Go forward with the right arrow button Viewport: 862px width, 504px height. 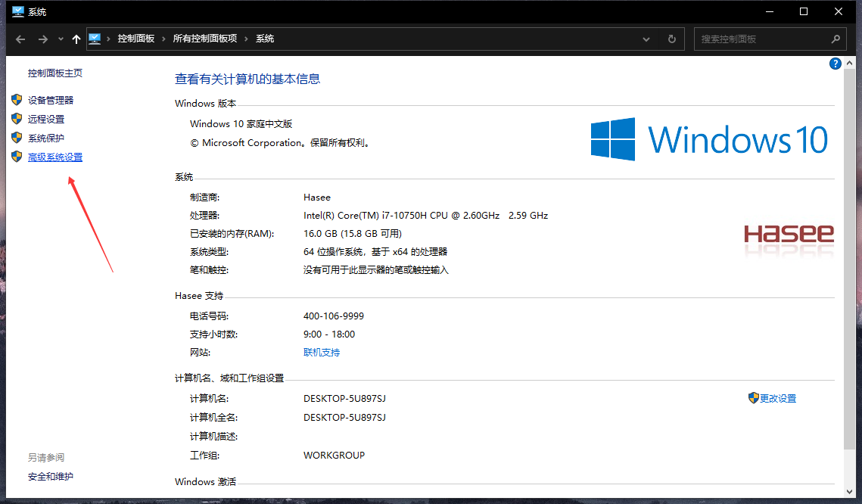pos(43,39)
